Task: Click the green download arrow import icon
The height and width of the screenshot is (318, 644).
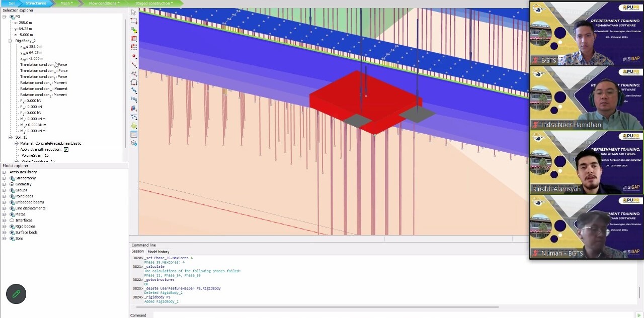Action: coord(134,126)
